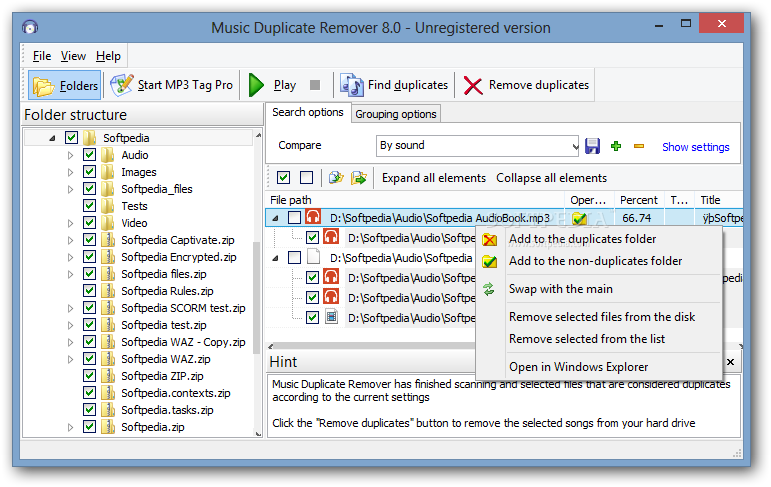
Task: Click the Softpedia root folder icon
Action: point(89,138)
